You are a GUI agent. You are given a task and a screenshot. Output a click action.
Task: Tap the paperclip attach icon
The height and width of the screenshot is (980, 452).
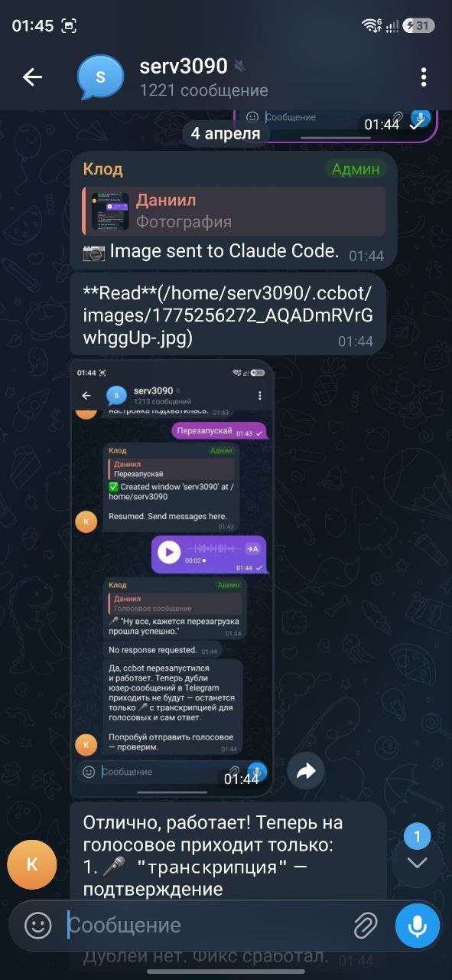click(366, 925)
